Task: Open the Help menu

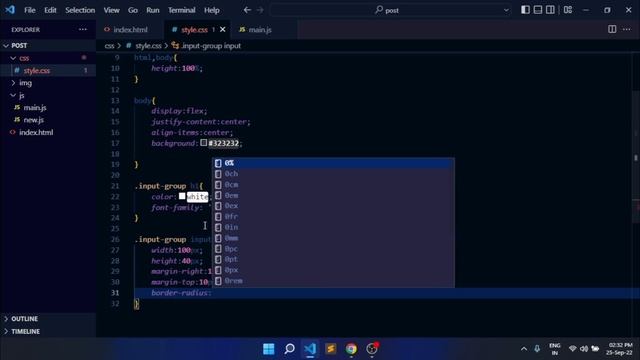Action: pyautogui.click(x=211, y=10)
